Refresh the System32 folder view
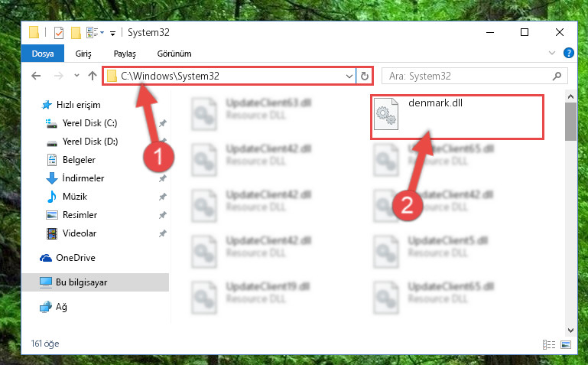The width and height of the screenshot is (588, 365). pos(364,77)
